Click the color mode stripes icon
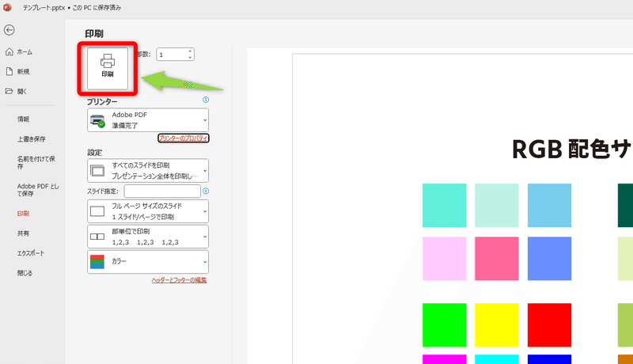 click(97, 261)
